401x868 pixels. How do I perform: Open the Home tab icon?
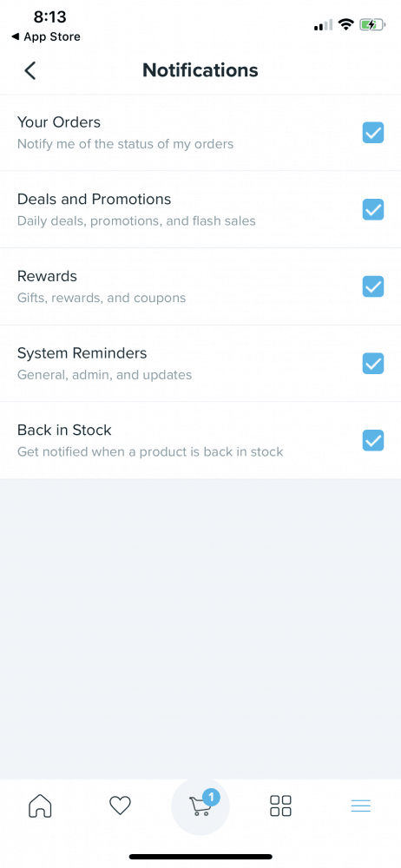click(x=40, y=806)
